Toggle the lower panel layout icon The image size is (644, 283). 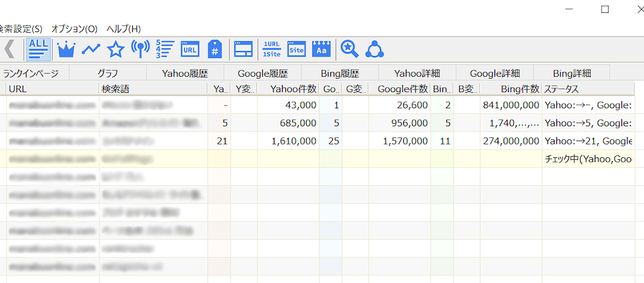[243, 50]
